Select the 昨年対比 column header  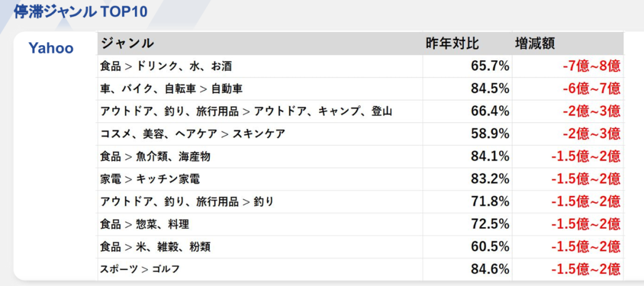pyautogui.click(x=452, y=43)
